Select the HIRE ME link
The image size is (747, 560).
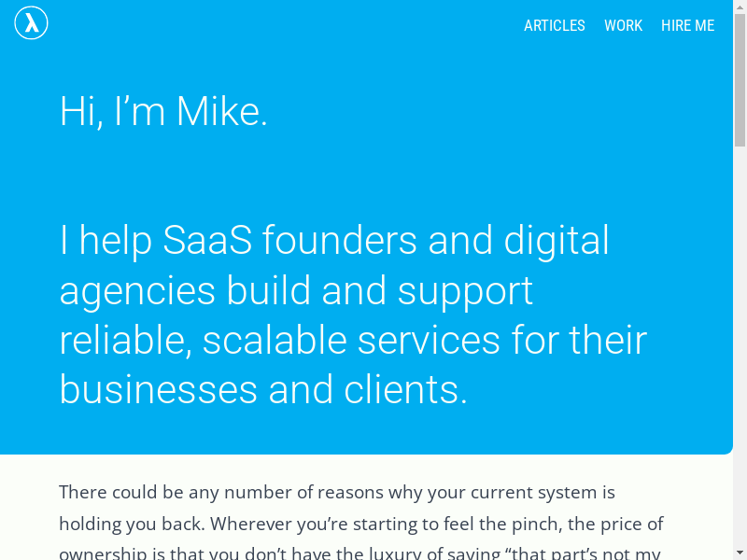tap(687, 25)
